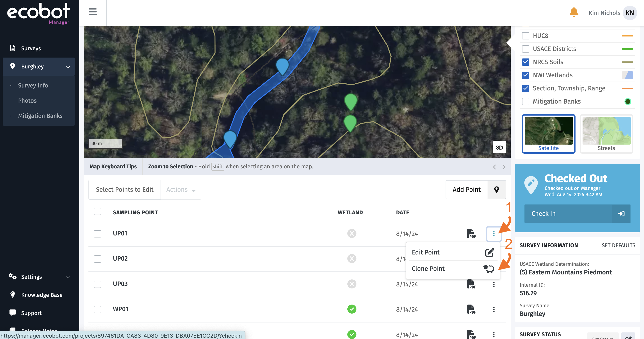644x339 pixels.
Task: Click the Mitigation Banks green swatch
Action: tap(627, 102)
